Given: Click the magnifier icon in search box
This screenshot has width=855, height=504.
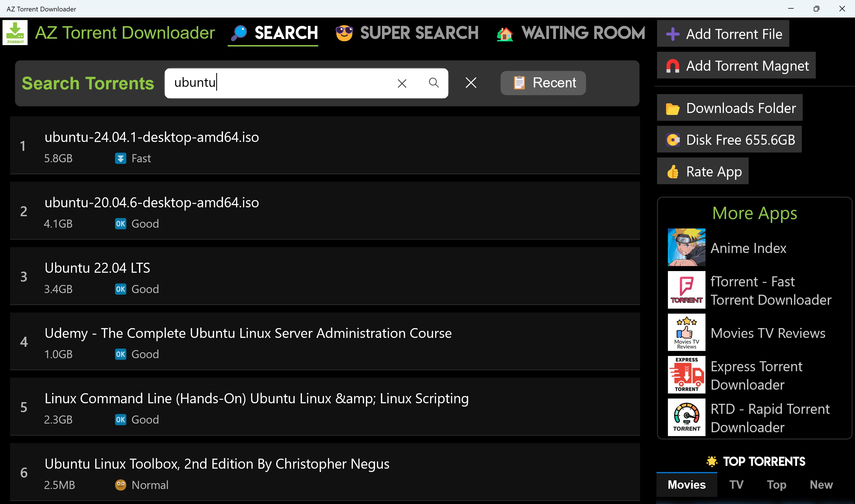Looking at the screenshot, I should point(433,83).
